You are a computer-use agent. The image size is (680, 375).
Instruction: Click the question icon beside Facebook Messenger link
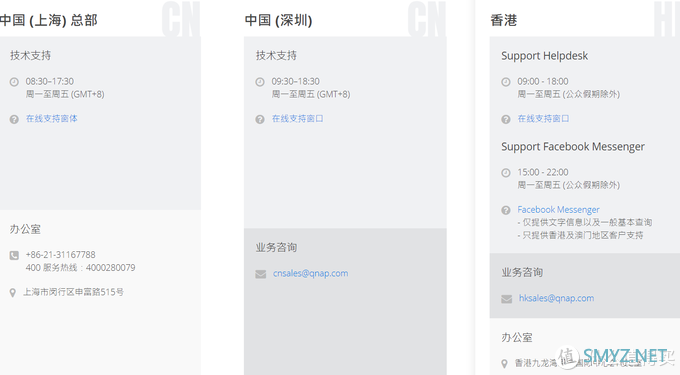(506, 210)
